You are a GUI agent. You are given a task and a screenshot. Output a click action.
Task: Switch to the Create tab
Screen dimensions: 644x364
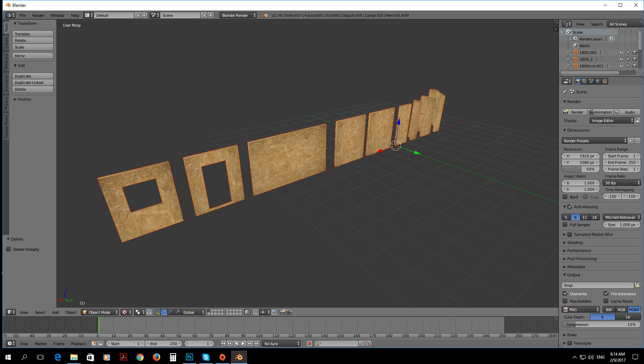pos(6,42)
